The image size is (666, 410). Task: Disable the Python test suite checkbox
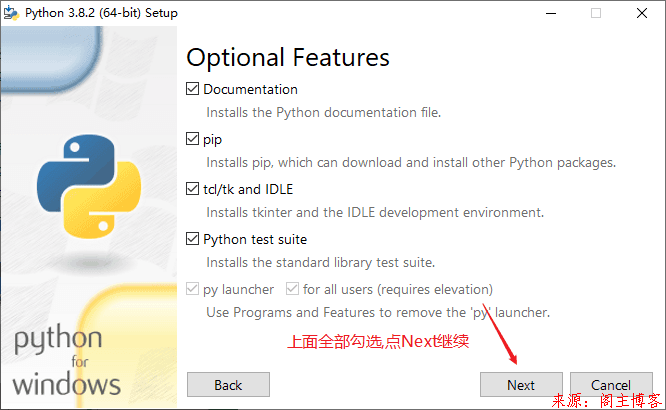[x=192, y=239]
